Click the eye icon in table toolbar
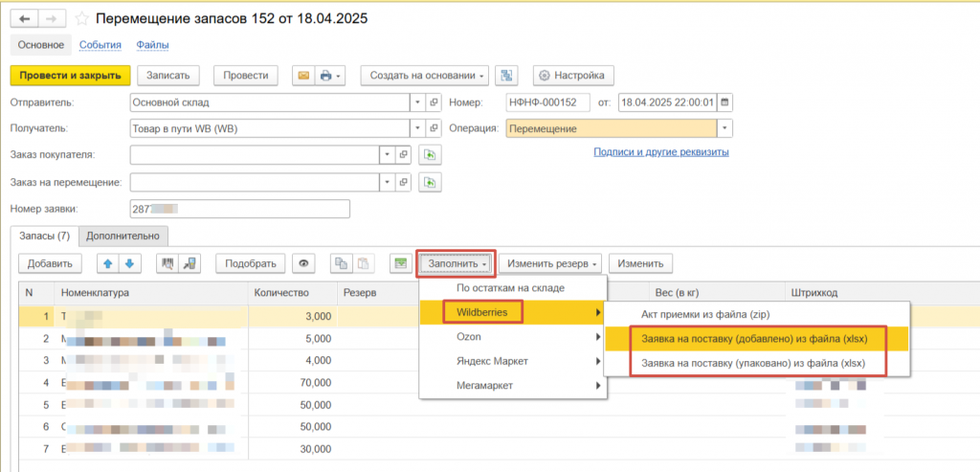This screenshot has width=980, height=472. (x=304, y=263)
